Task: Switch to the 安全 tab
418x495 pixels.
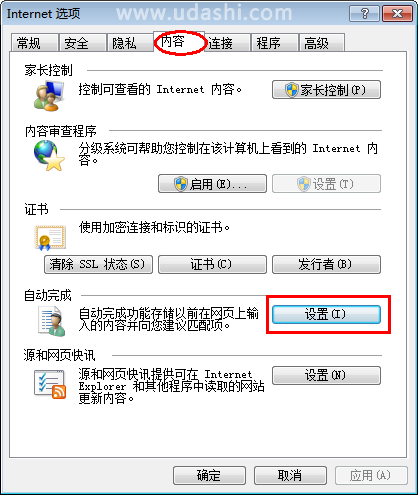Action: point(82,43)
